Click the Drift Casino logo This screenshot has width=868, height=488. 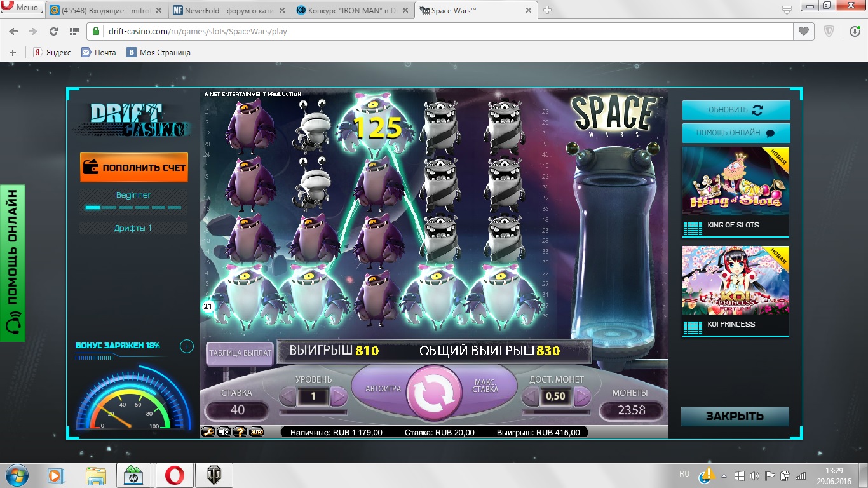pyautogui.click(x=133, y=119)
